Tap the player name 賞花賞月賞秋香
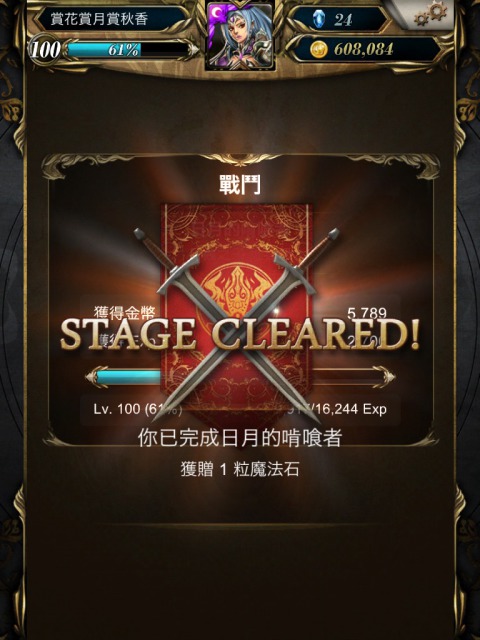 click(100, 19)
